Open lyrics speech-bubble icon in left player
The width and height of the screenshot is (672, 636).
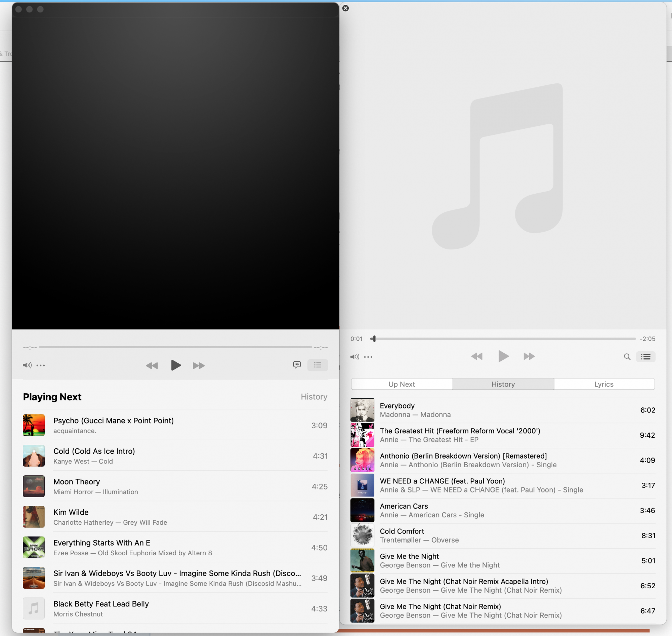pos(297,365)
